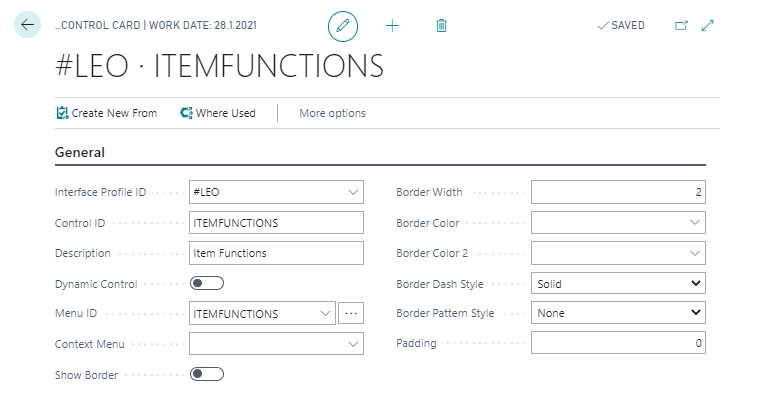Click the back arrow button
This screenshot has width=775, height=408.
27,25
